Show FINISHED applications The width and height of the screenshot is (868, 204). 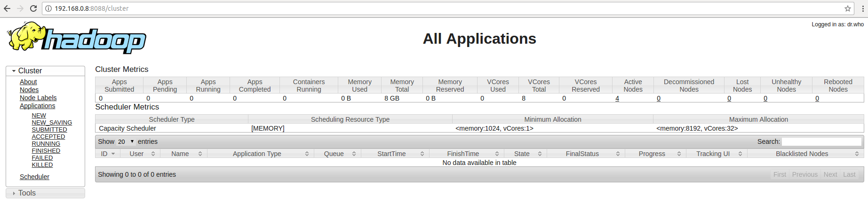click(x=46, y=151)
